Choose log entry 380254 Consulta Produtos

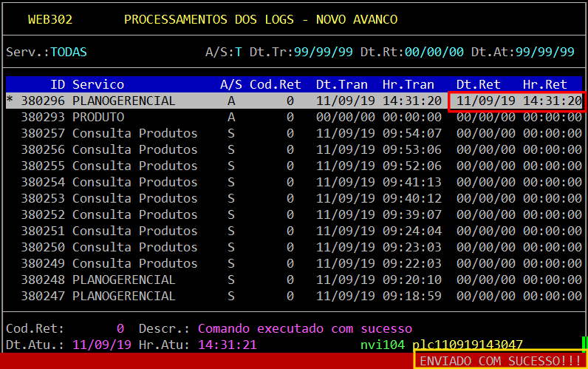[x=134, y=182]
